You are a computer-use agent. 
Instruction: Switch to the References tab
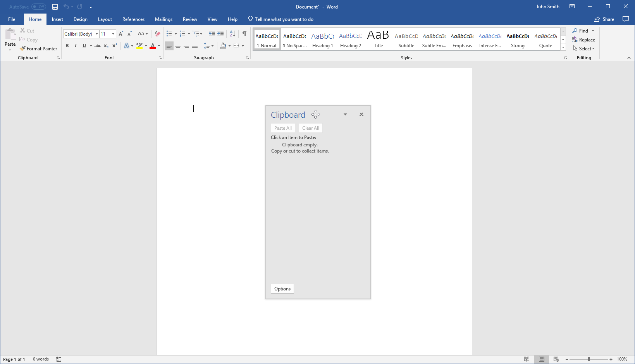click(133, 19)
